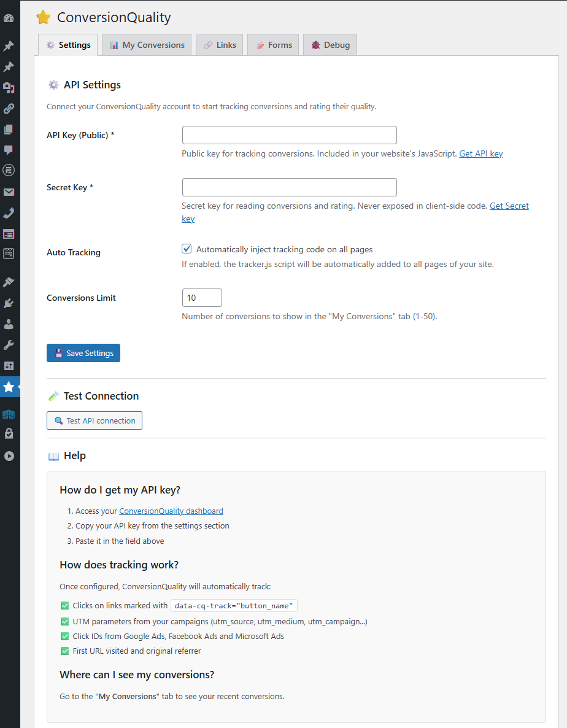Focus the Conversions Limit number field
Viewport: 567px width, 728px height.
[202, 298]
